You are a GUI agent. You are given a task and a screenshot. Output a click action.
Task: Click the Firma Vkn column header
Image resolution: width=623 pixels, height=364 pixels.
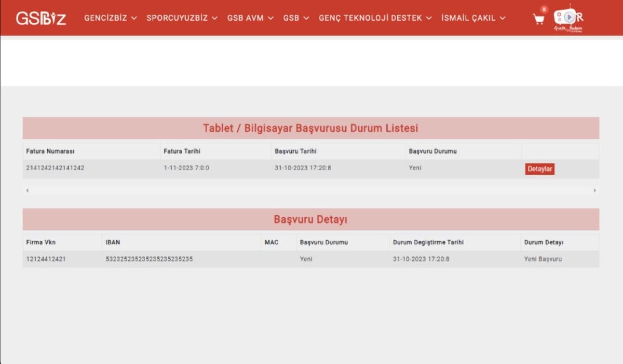coord(41,242)
